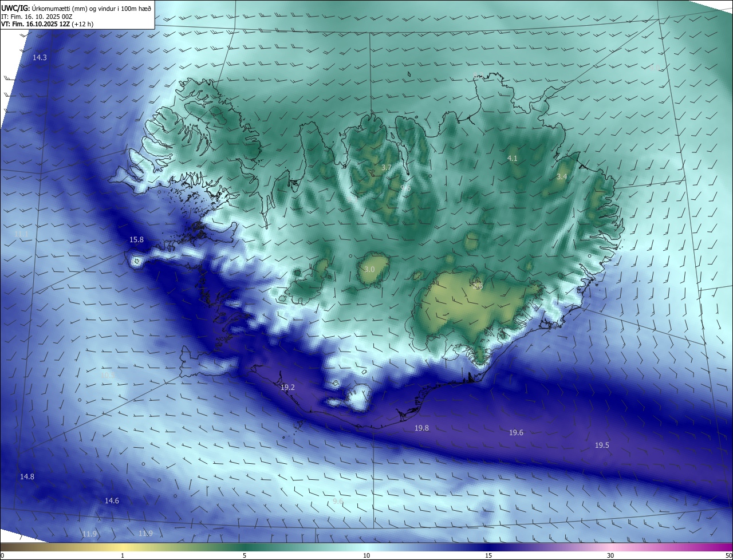The width and height of the screenshot is (733, 560).
Task: Click the 15.8 value label near the west coast
Action: coord(136,240)
